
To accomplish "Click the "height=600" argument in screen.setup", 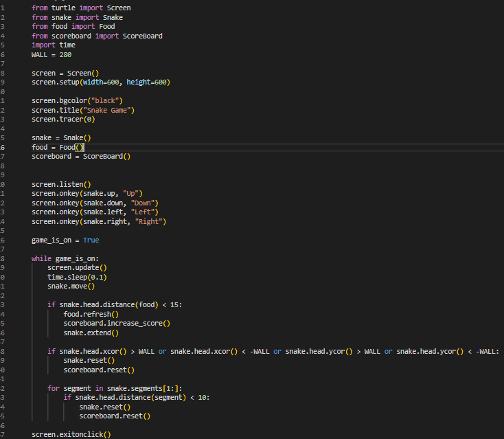I will (x=146, y=82).
